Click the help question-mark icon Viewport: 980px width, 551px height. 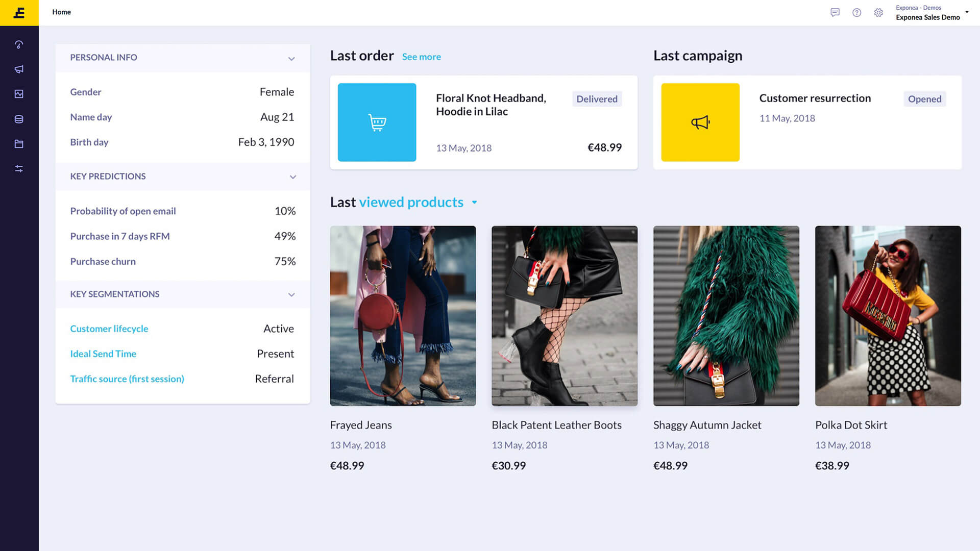coord(856,13)
